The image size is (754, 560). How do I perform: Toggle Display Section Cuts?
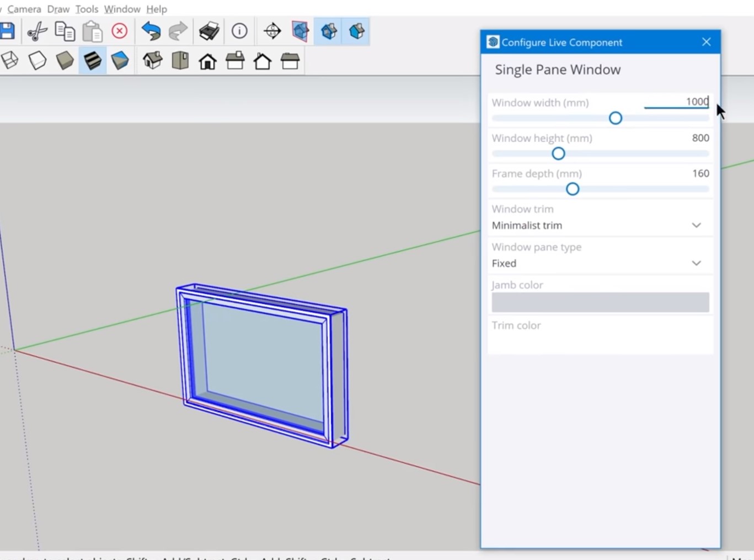(329, 31)
